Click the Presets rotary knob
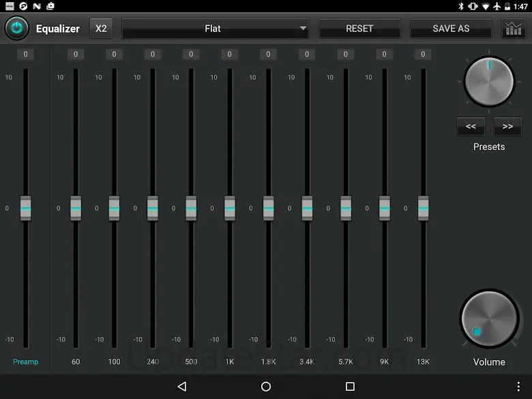Image resolution: width=532 pixels, height=399 pixels. (489, 81)
